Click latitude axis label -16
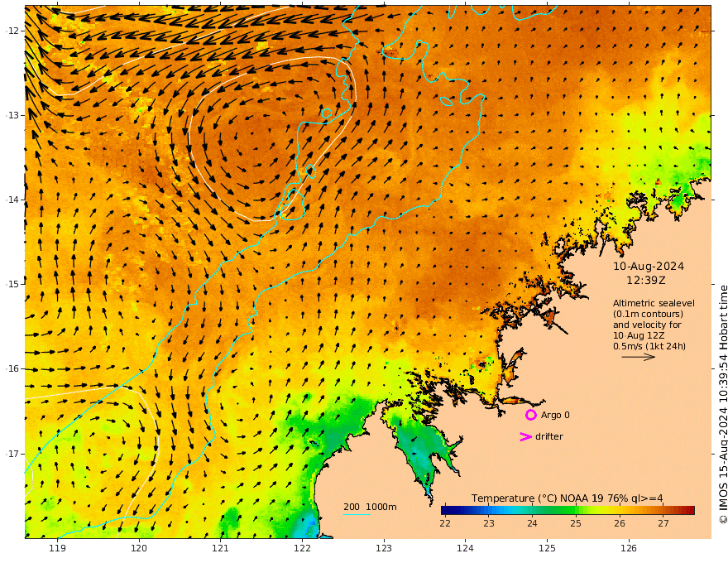Screen dimensions: 728x563 coord(12,368)
